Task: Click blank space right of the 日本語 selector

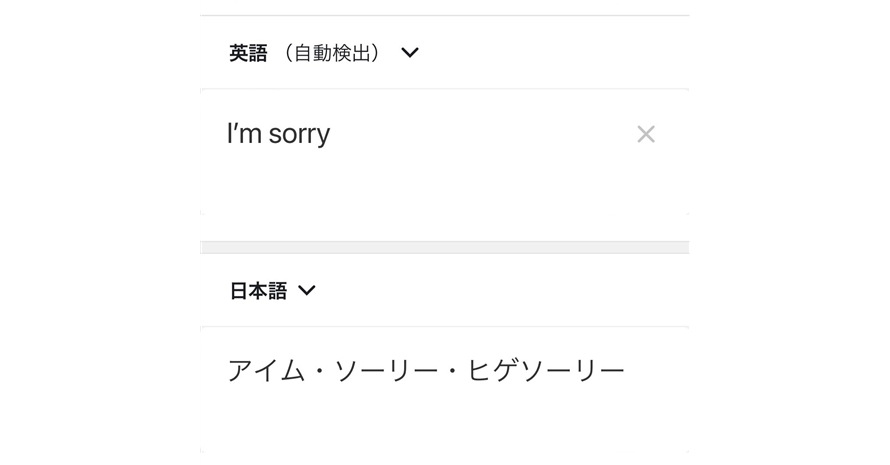Action: tap(502, 291)
